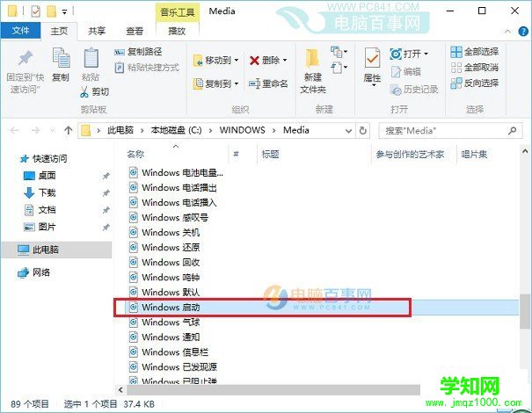Open 下载 (Downloads) in the navigation pane
Screen dimensions: 532x413
(40, 192)
